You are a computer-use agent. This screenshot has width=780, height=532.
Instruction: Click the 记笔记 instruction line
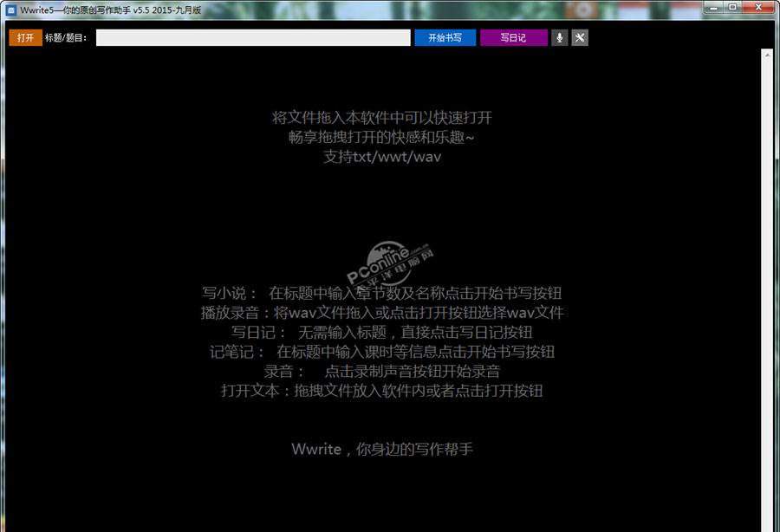(x=382, y=352)
